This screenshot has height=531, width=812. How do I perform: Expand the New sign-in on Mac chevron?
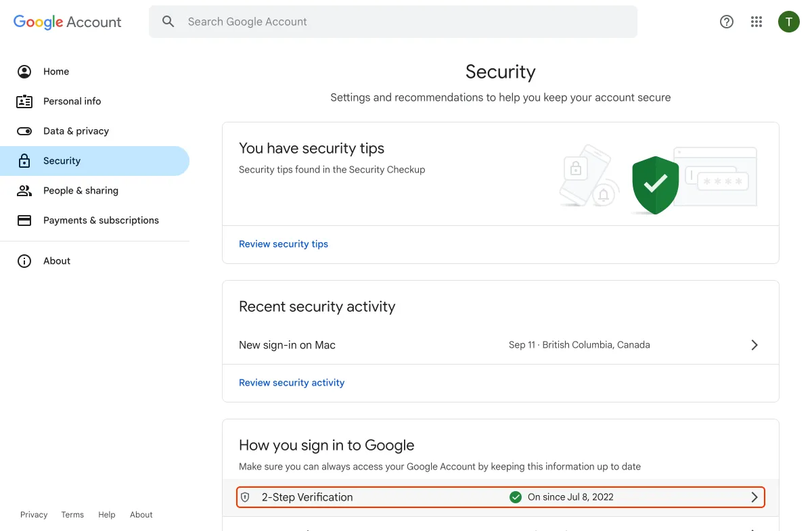pos(754,345)
